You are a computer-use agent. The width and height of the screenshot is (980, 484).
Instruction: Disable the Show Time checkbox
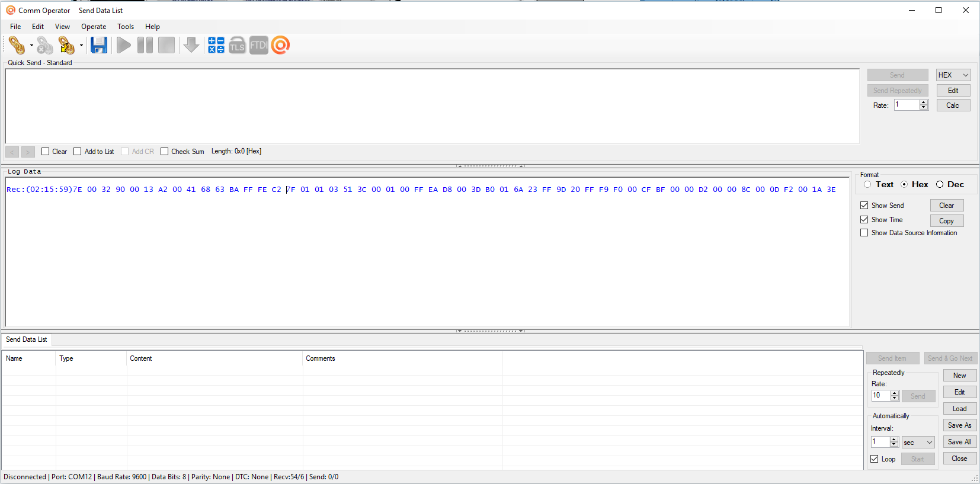point(864,220)
